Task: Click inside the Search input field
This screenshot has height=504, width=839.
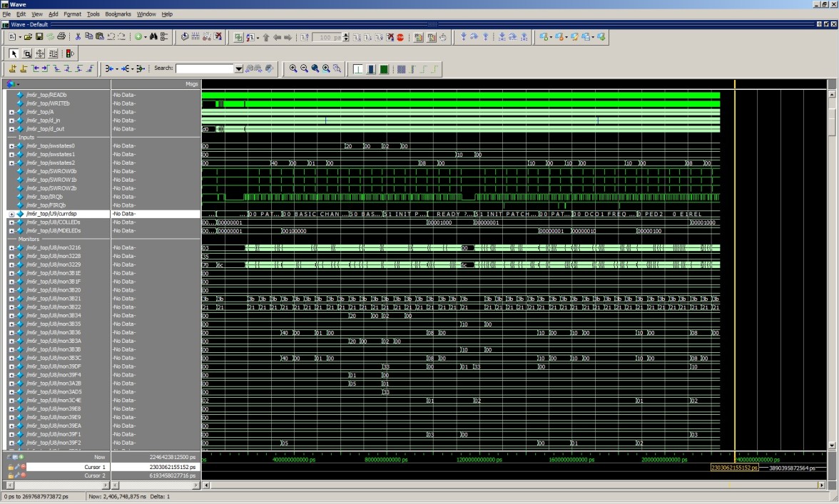Action: click(x=205, y=68)
